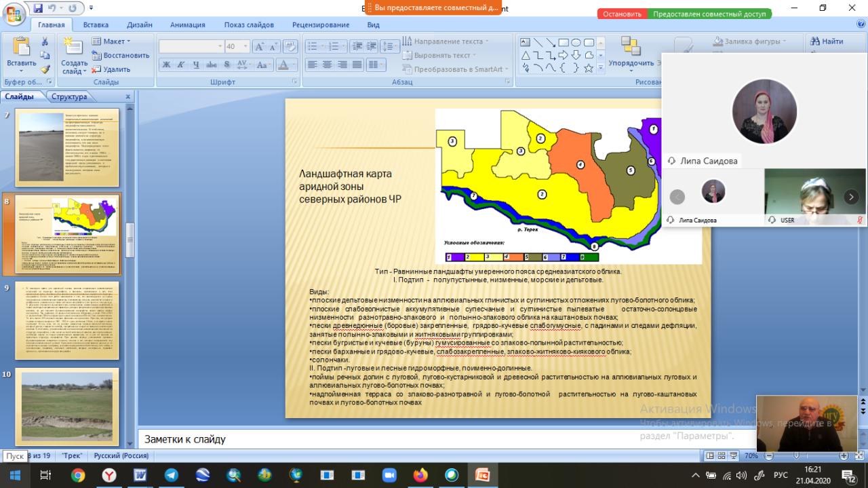Click next participant arrow in video panel

pyautogui.click(x=851, y=197)
